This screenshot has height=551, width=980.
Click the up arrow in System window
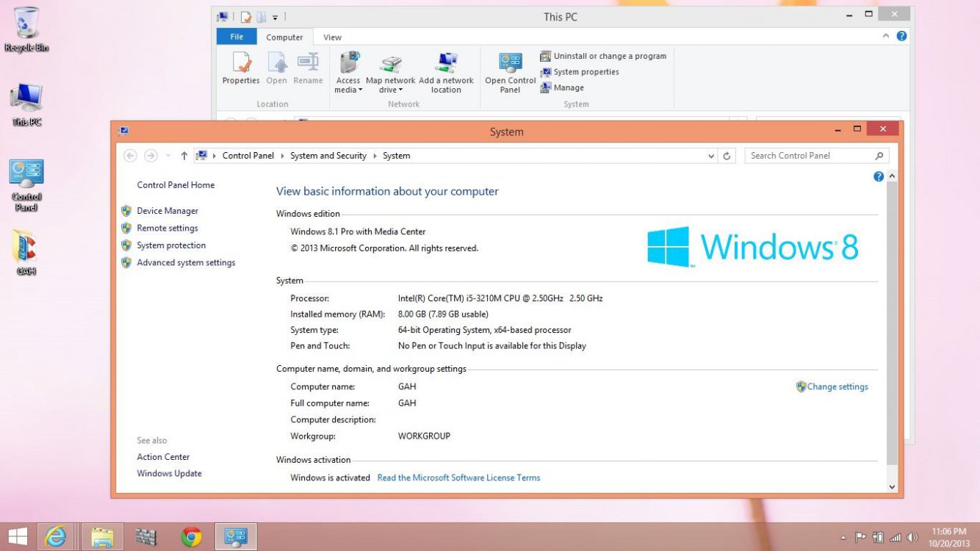pos(184,156)
